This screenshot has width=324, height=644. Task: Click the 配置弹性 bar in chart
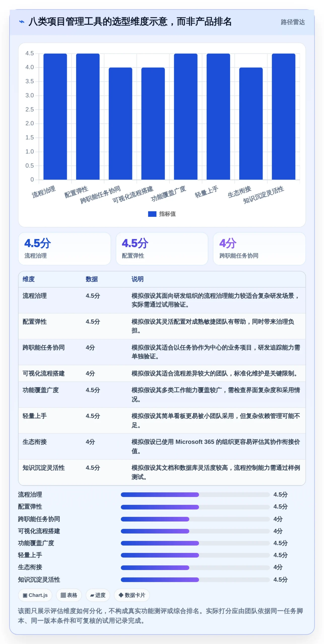point(88,116)
